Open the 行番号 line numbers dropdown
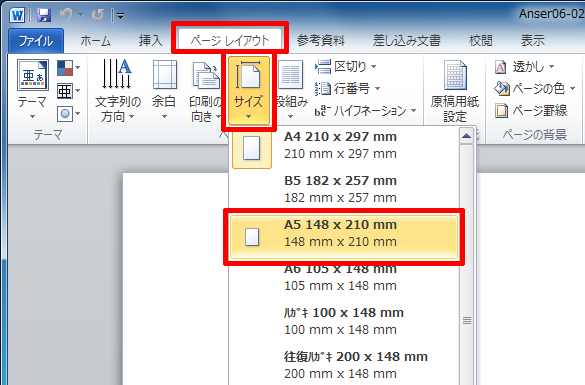The image size is (585, 385). coord(347,88)
